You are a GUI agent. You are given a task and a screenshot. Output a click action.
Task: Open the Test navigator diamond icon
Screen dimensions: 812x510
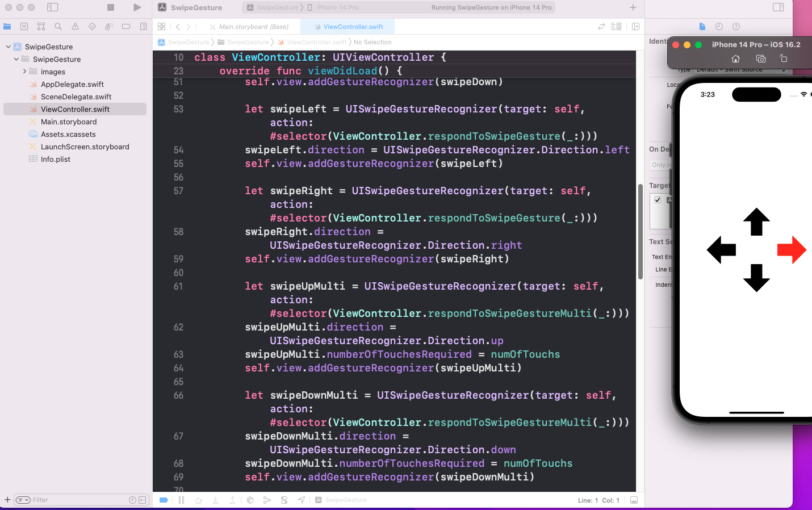click(x=92, y=26)
